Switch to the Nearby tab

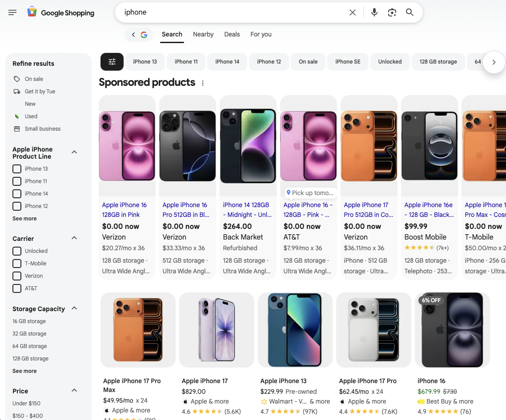click(203, 35)
